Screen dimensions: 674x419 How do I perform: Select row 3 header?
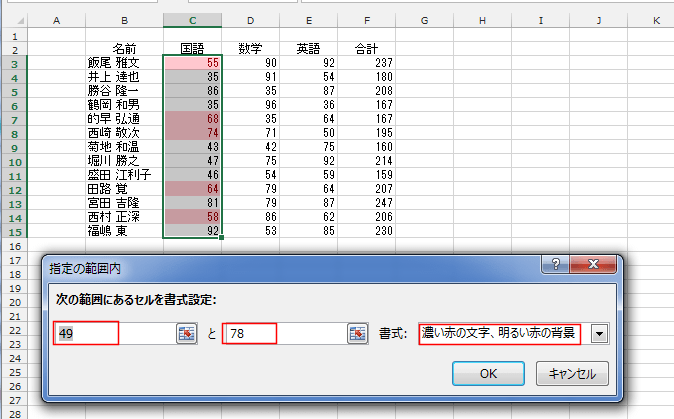pos(15,64)
